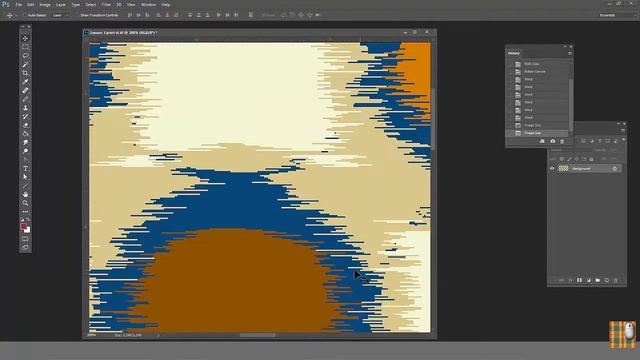Swap foreground and background colors
Viewport: 640px width, 360px height.
click(28, 220)
